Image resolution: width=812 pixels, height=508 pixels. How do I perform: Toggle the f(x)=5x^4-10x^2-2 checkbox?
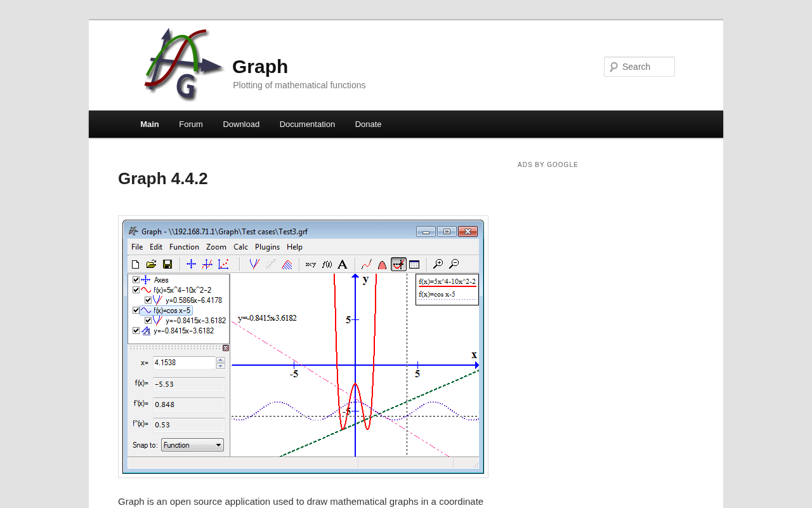coord(136,290)
